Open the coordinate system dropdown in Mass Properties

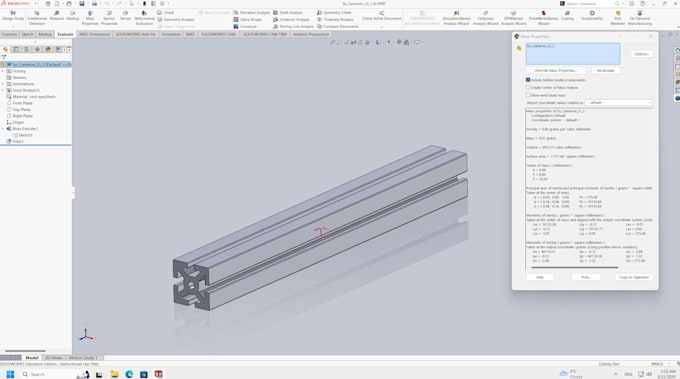[619, 103]
